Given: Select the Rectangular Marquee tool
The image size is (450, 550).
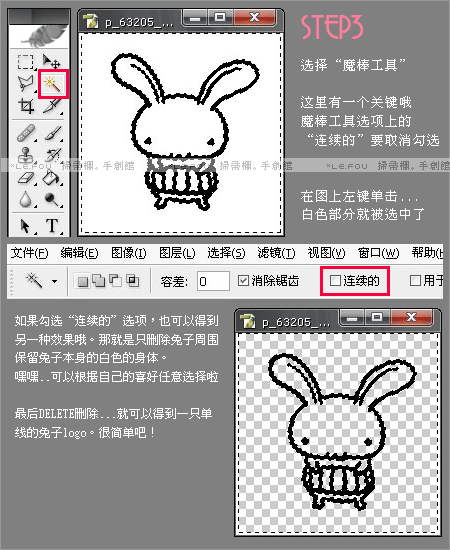Looking at the screenshot, I should coord(25,62).
